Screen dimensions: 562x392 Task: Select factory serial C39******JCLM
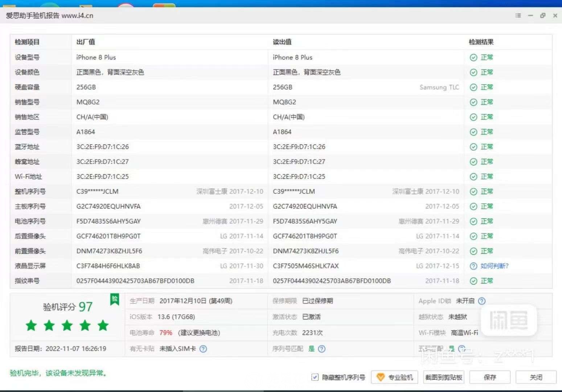(x=97, y=191)
